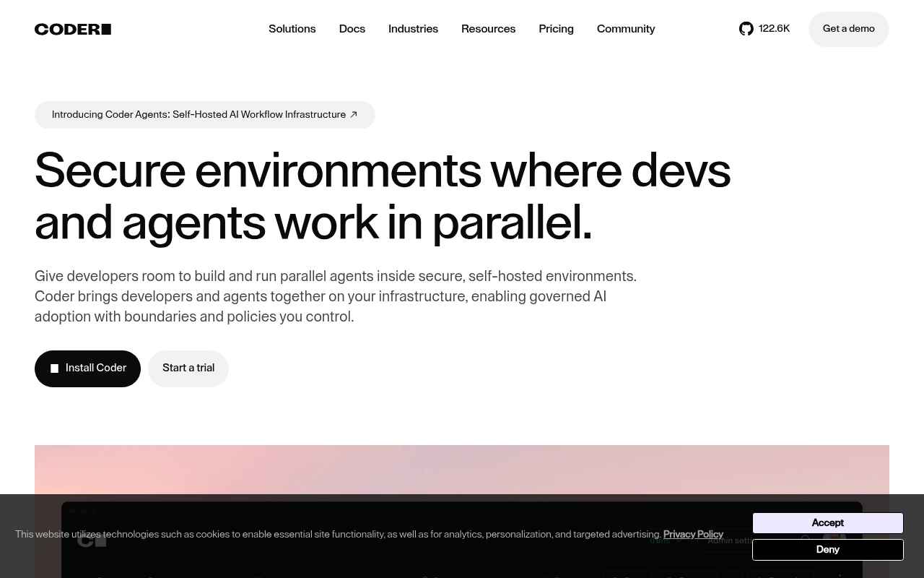
Task: Click the product screenshot preview image
Action: [x=462, y=512]
